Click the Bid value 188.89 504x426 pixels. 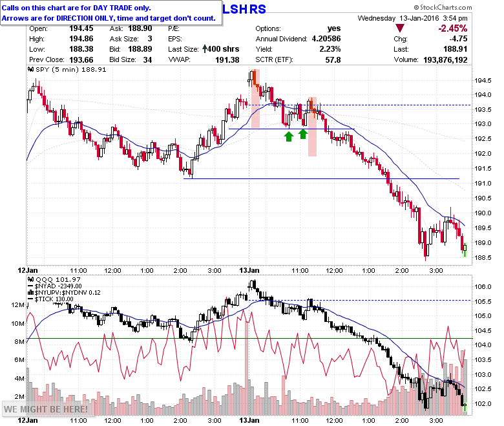[140, 49]
